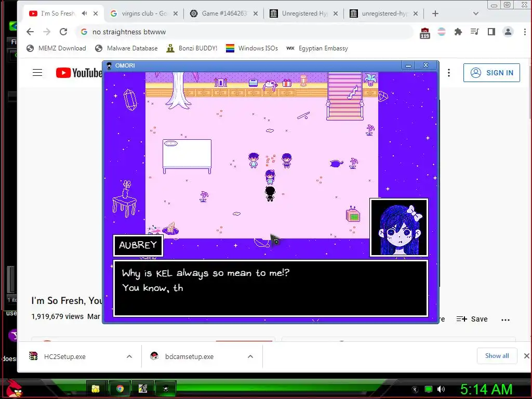Click the Angry Birds start button
This screenshot has height=399, width=532.
click(14, 389)
